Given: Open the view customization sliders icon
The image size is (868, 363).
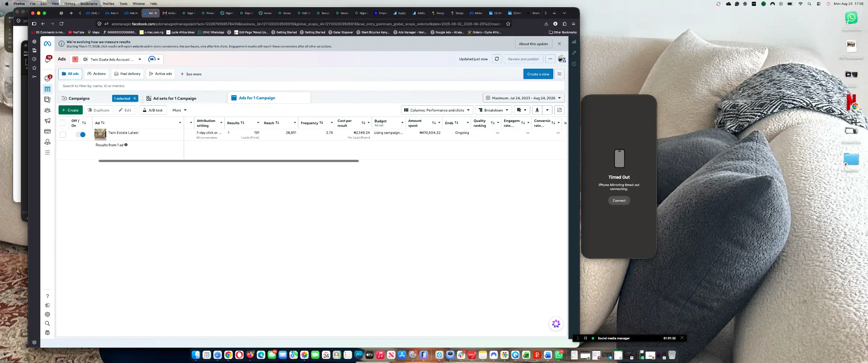Looking at the screenshot, I should pyautogui.click(x=559, y=74).
